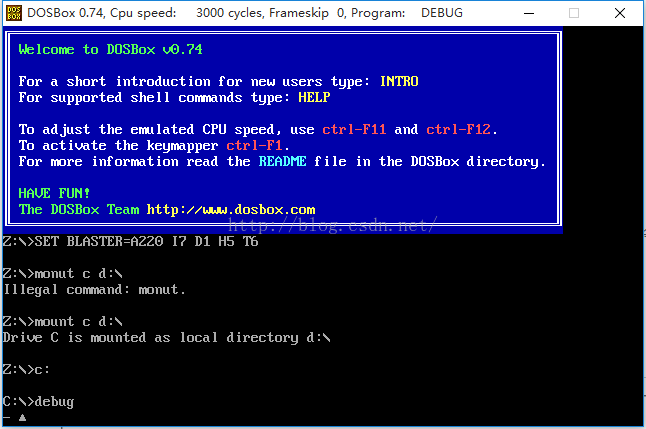This screenshot has height=429, width=646.
Task: Click the 'Illegal command: monut.' message
Action: tap(94, 290)
